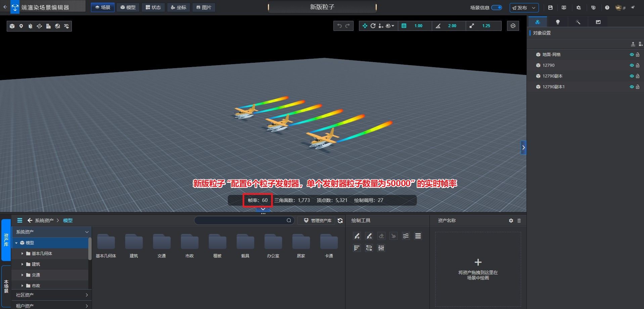Click the building icon in viewport toolbar

[48, 26]
